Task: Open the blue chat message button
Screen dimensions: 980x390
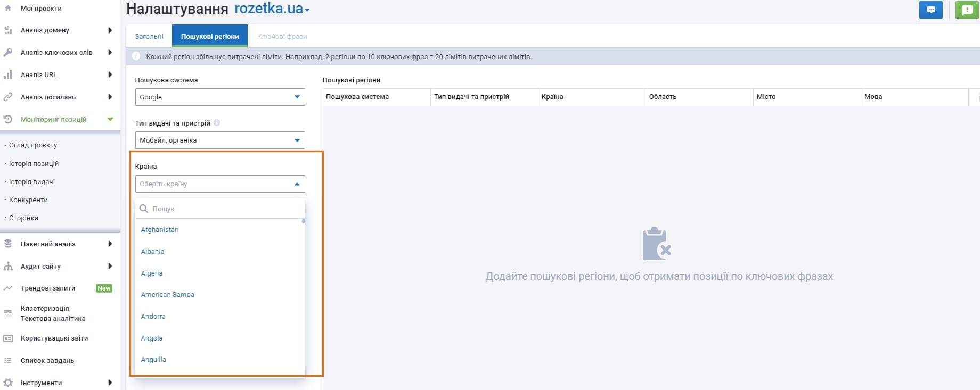Action: [x=931, y=10]
